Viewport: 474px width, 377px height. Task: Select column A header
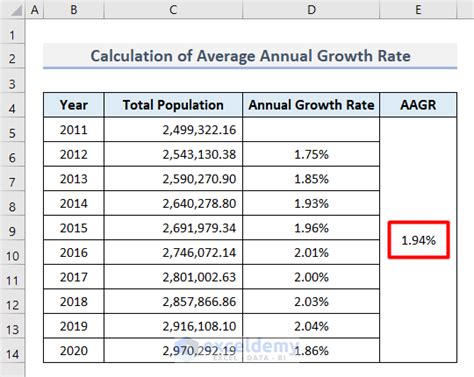[34, 10]
